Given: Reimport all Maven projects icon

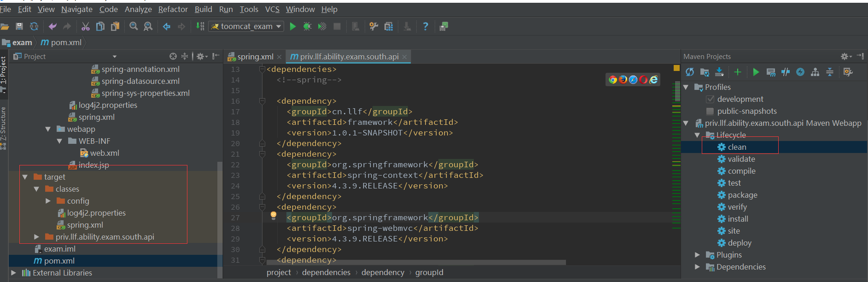Looking at the screenshot, I should click(x=690, y=72).
